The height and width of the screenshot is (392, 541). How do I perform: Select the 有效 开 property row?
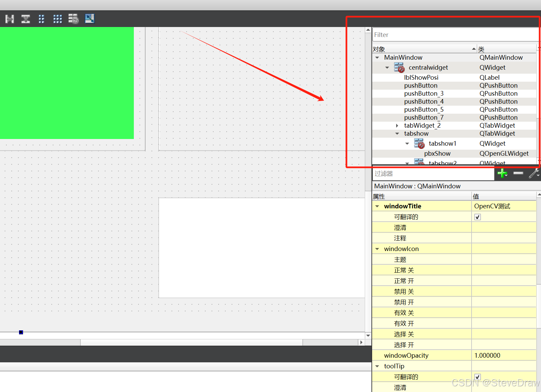point(454,324)
